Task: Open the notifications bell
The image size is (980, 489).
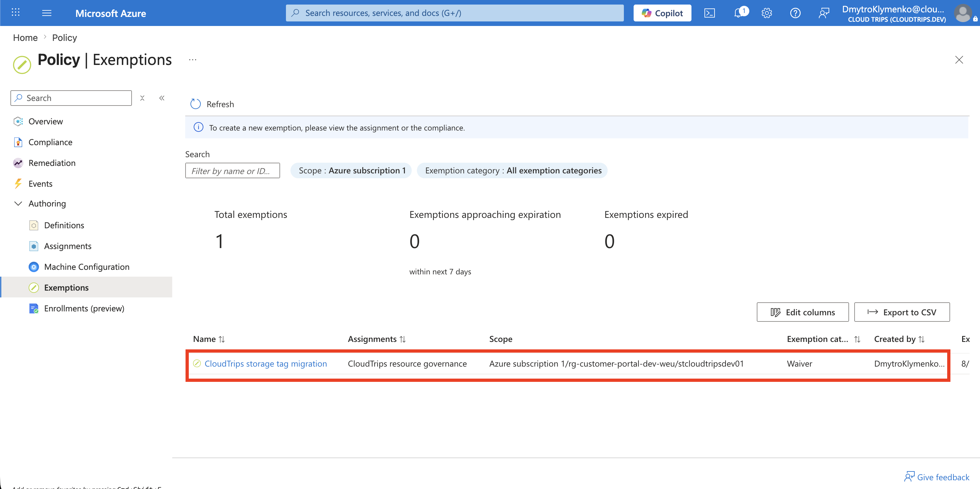Action: click(x=739, y=13)
